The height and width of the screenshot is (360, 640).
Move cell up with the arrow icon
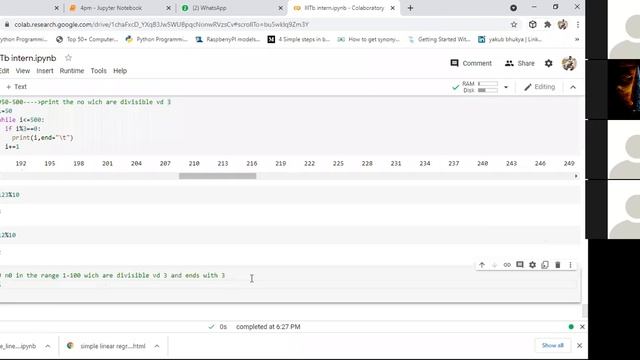(482, 265)
